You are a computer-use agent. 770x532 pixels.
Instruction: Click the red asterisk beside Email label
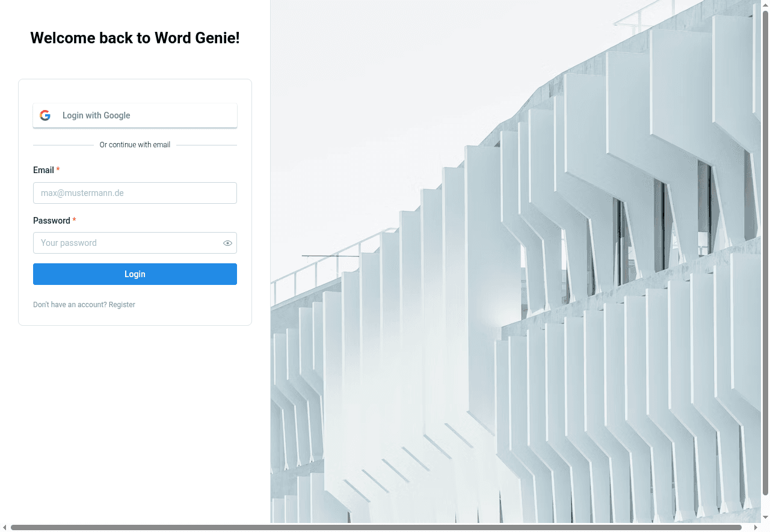point(58,170)
